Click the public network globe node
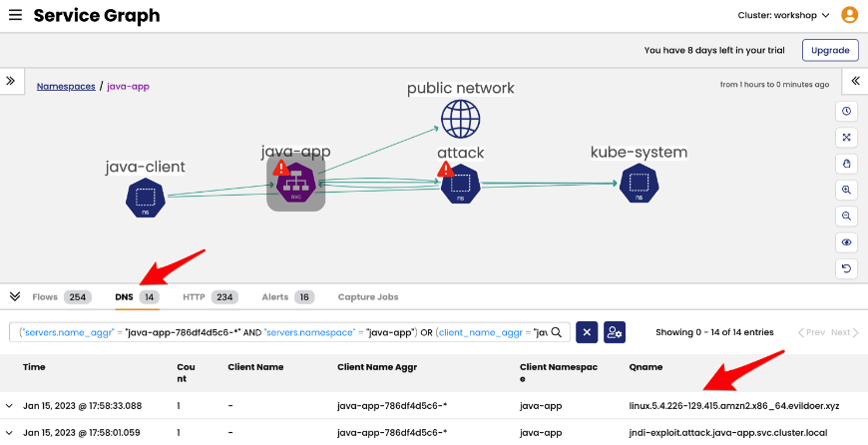868x445 pixels. pyautogui.click(x=461, y=119)
